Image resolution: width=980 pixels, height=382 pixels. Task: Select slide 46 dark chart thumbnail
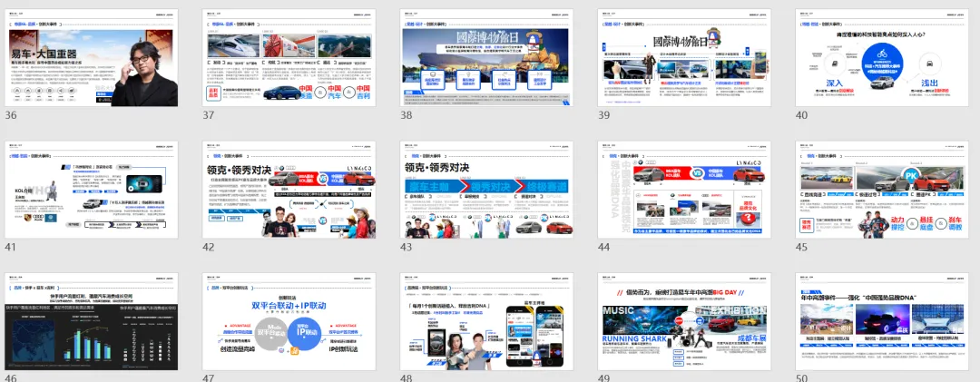[x=92, y=321]
